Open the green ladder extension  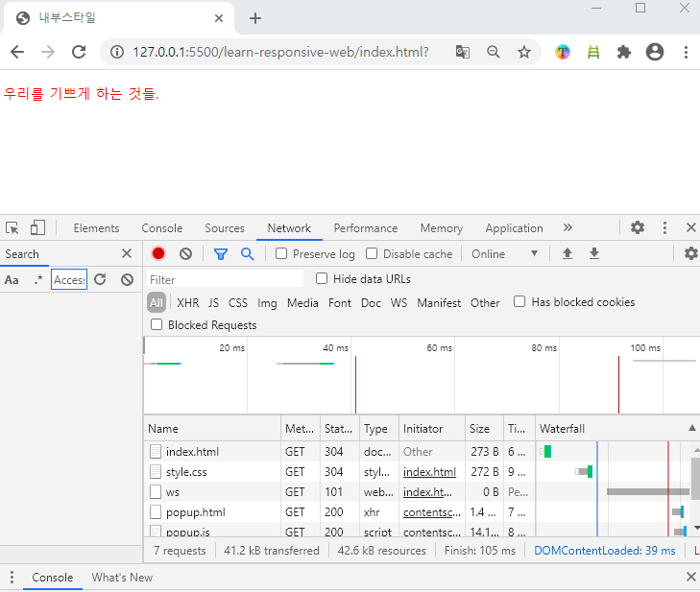pyautogui.click(x=593, y=52)
